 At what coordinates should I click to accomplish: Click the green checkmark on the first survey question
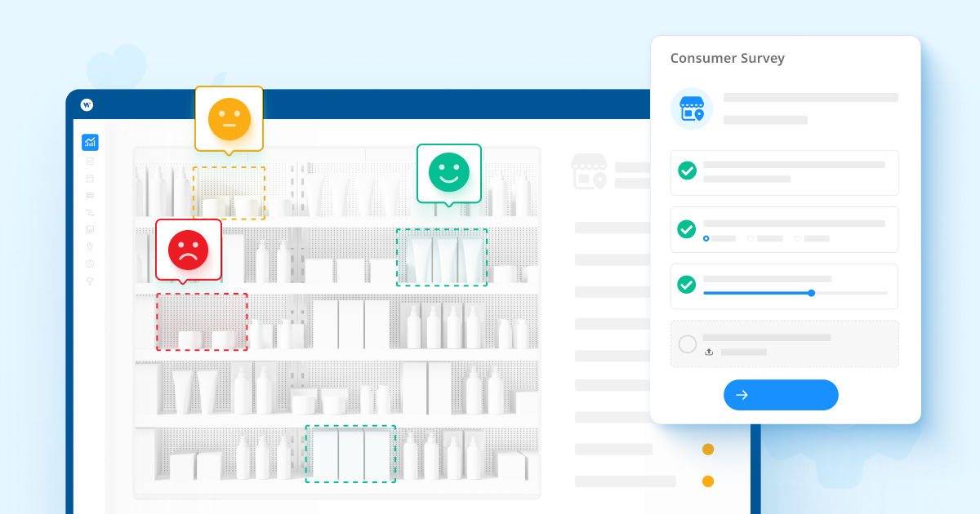pyautogui.click(x=687, y=171)
